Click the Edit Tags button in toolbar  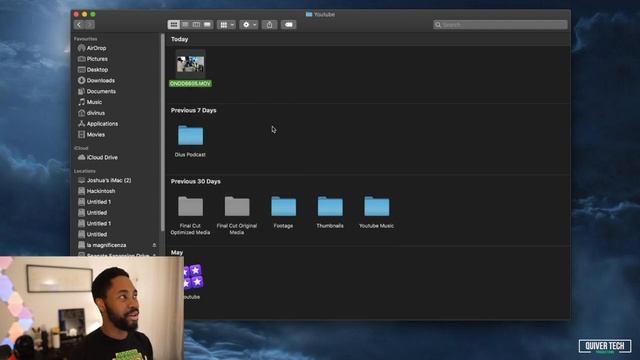pos(289,25)
